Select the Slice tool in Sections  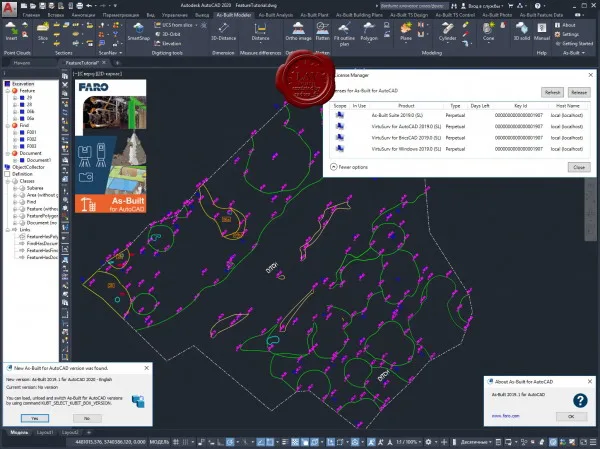43,31
